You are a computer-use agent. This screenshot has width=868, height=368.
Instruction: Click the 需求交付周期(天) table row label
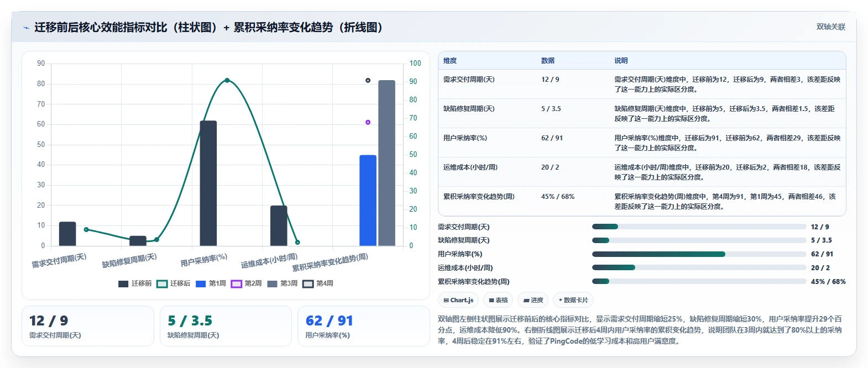(469, 80)
